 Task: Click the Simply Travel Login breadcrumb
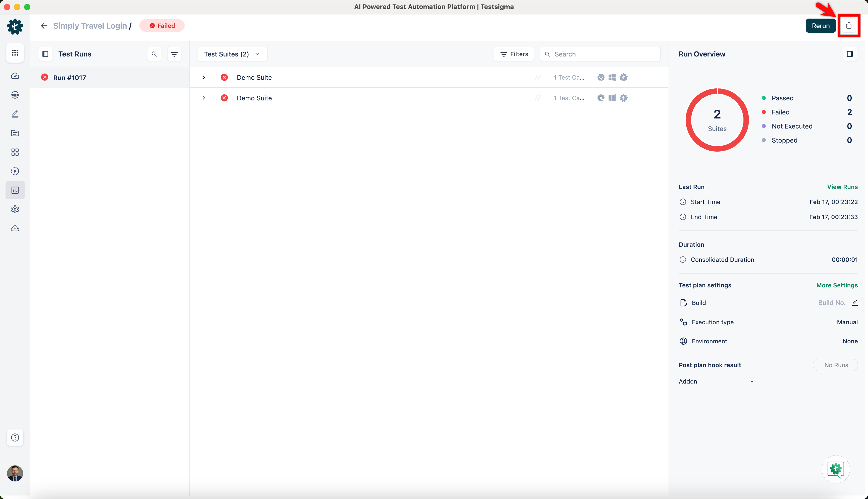90,26
